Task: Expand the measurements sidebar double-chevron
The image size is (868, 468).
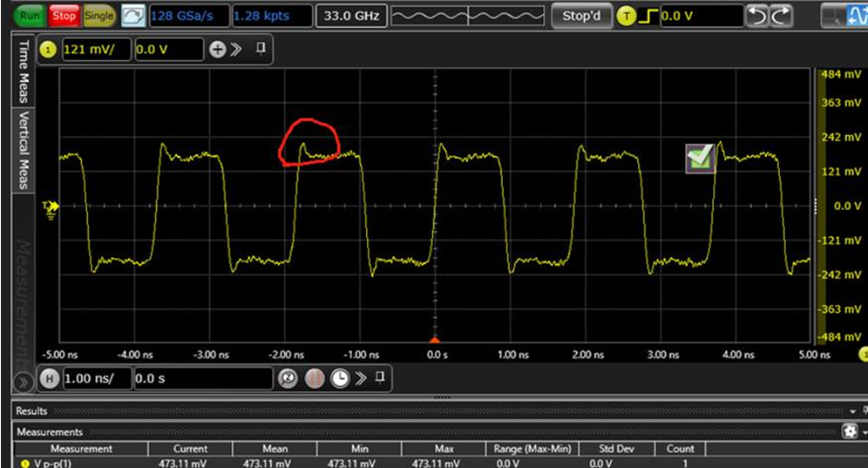Action: [24, 383]
